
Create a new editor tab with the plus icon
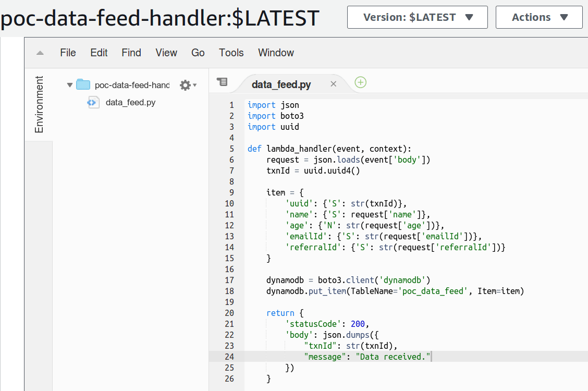tap(360, 82)
